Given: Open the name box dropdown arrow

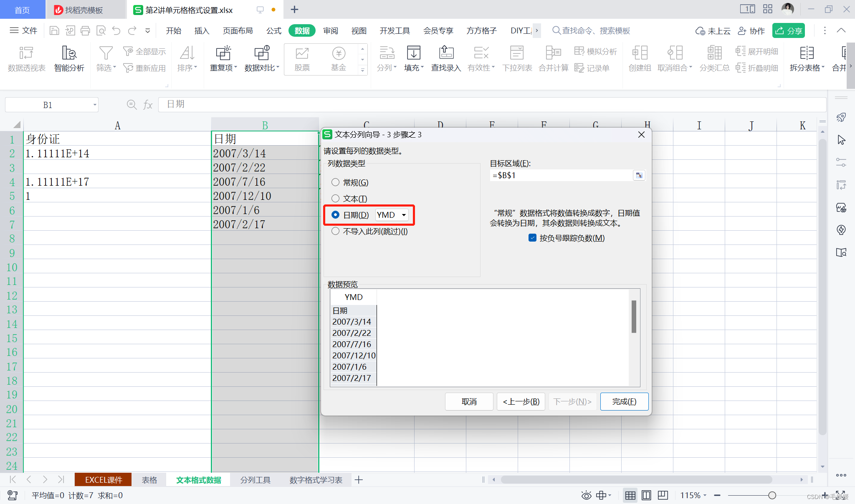Looking at the screenshot, I should tap(95, 105).
